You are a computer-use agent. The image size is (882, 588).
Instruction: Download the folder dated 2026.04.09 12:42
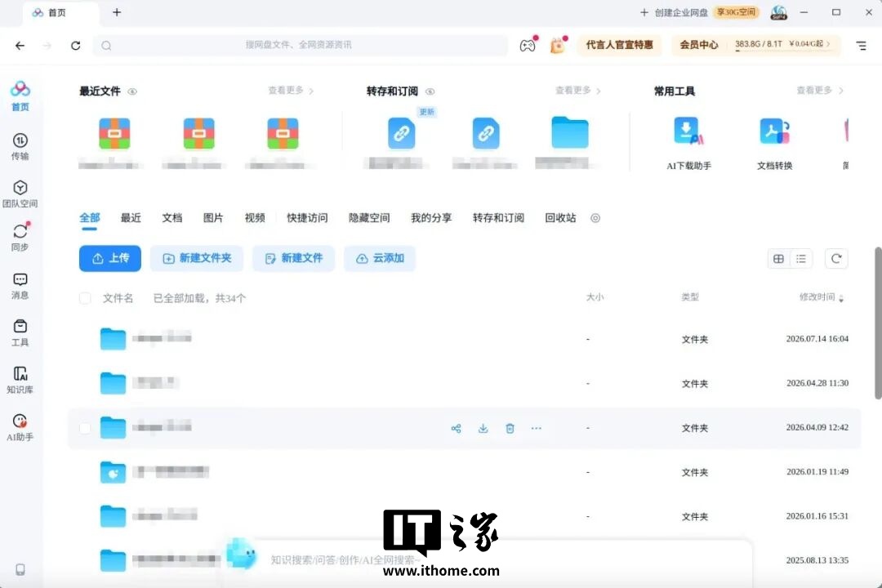click(483, 429)
